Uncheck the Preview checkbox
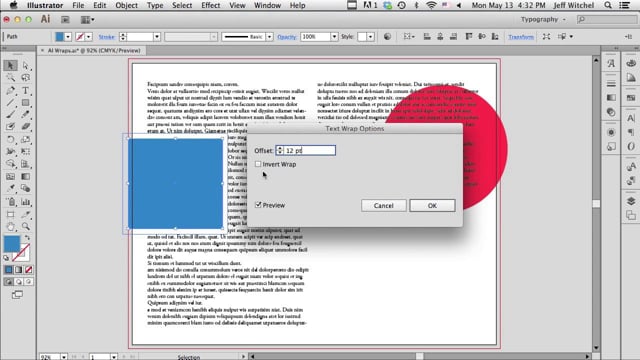 point(258,205)
